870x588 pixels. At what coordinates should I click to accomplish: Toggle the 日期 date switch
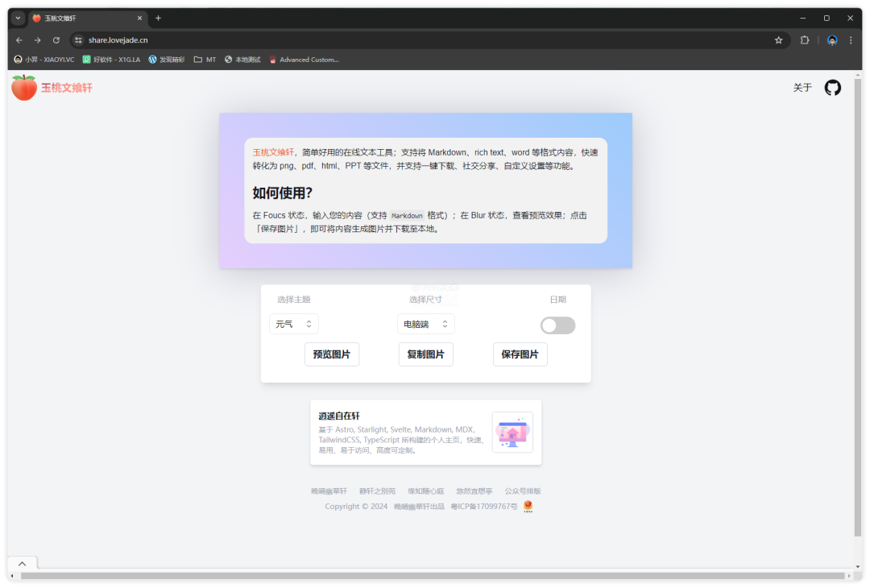[x=557, y=325]
